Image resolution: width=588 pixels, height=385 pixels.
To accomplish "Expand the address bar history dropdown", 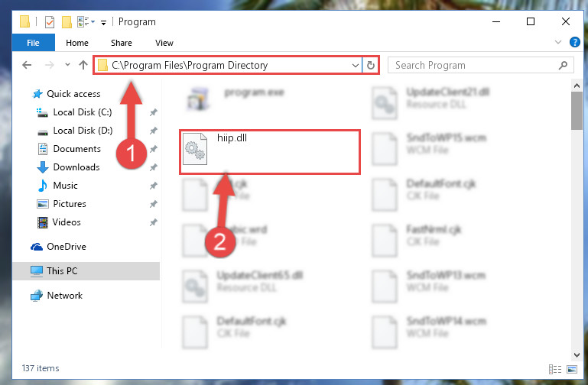I will click(x=355, y=66).
